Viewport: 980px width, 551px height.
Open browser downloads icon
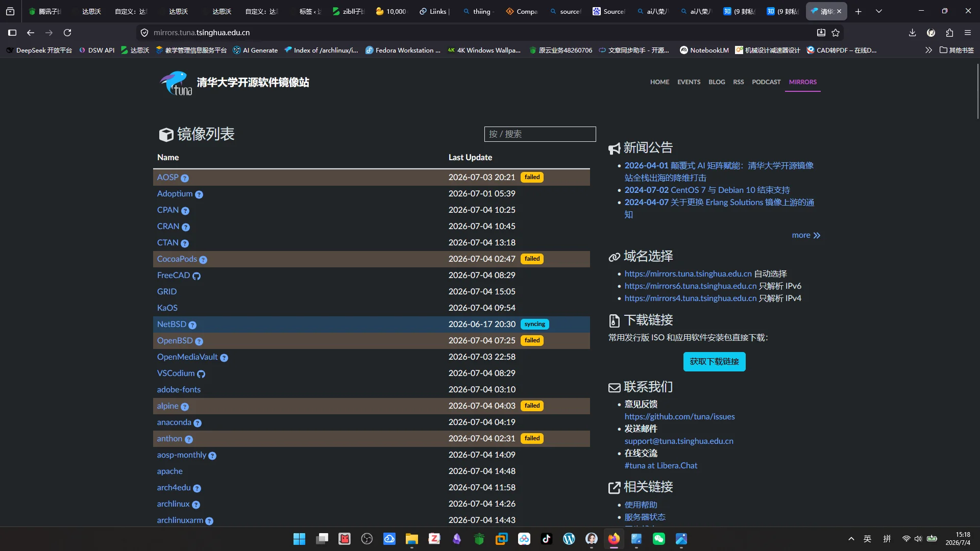(x=912, y=33)
